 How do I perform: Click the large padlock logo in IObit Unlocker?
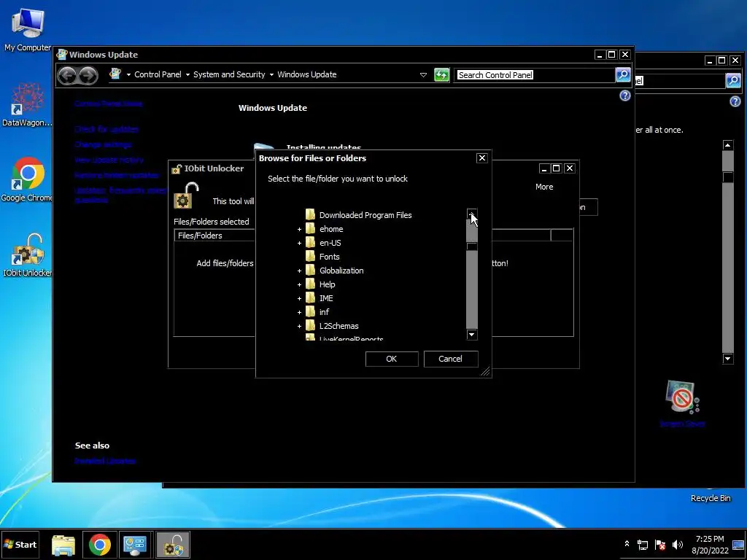[186, 195]
